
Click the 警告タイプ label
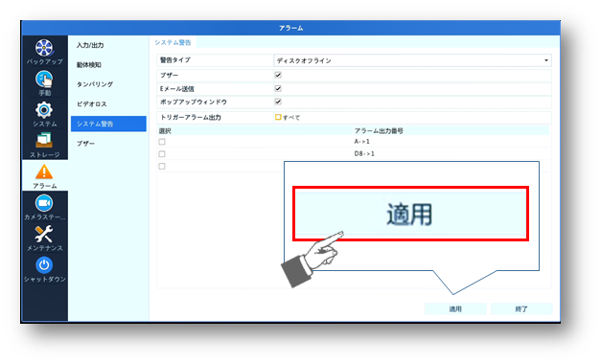(x=175, y=60)
